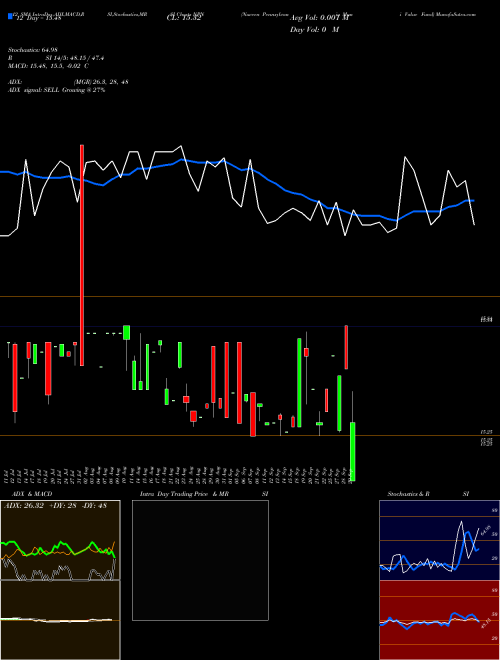500x660 pixels.
Task: Click the last green candlestick at chart's right end
Action: [x=353, y=451]
